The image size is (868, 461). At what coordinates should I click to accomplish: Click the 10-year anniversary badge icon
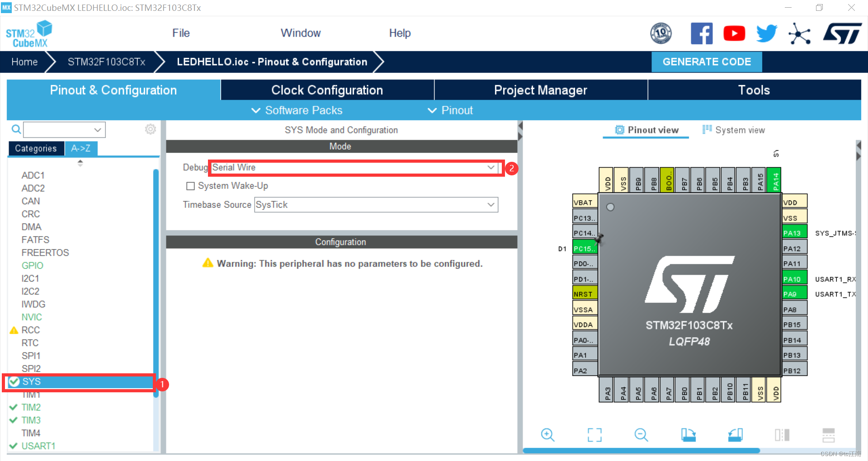coord(661,33)
